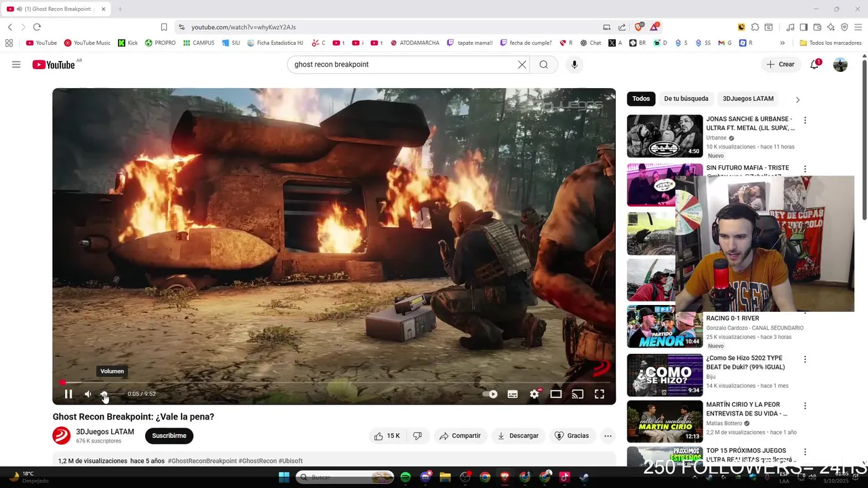This screenshot has height=488, width=868.
Task: Open the Kick bookmark
Action: point(127,43)
